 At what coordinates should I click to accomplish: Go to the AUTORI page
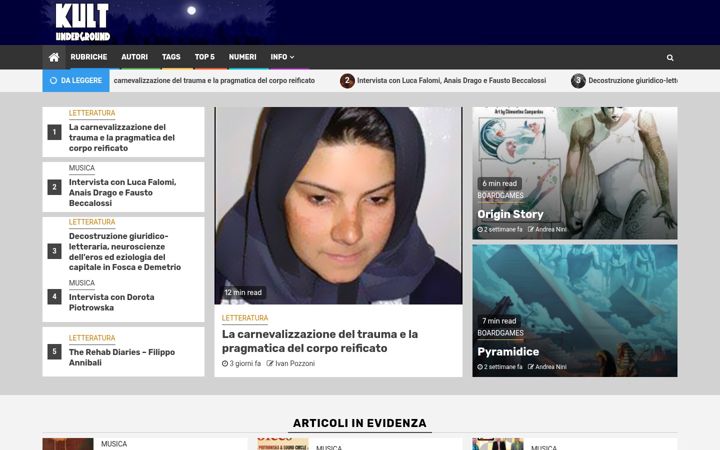[x=135, y=57]
